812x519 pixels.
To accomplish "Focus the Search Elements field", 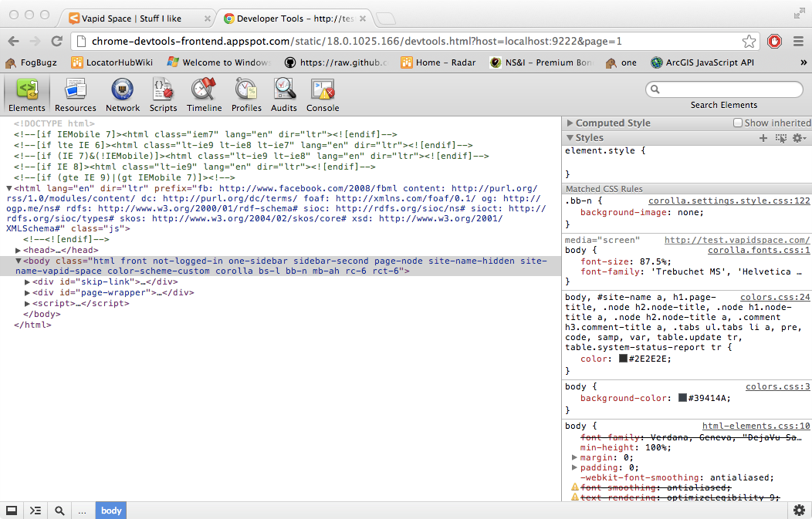I will coord(724,89).
